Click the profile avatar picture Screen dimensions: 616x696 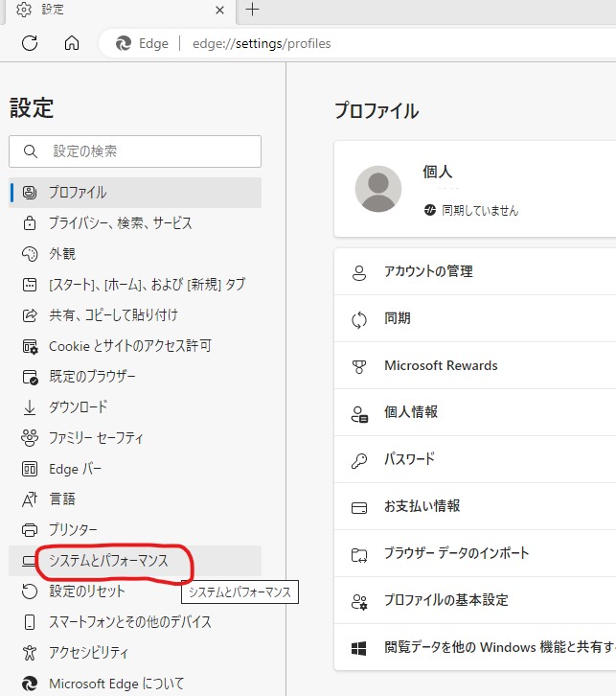pos(378,189)
